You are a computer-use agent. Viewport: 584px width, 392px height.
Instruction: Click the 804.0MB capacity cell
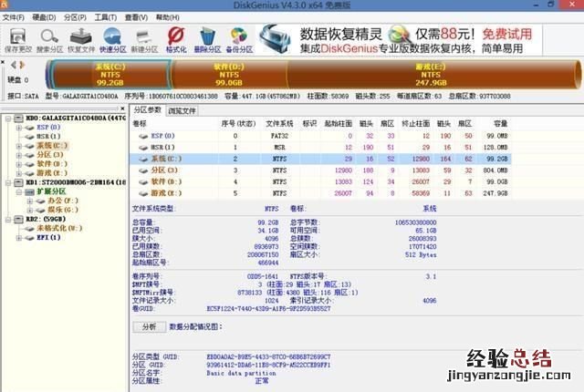(495, 170)
